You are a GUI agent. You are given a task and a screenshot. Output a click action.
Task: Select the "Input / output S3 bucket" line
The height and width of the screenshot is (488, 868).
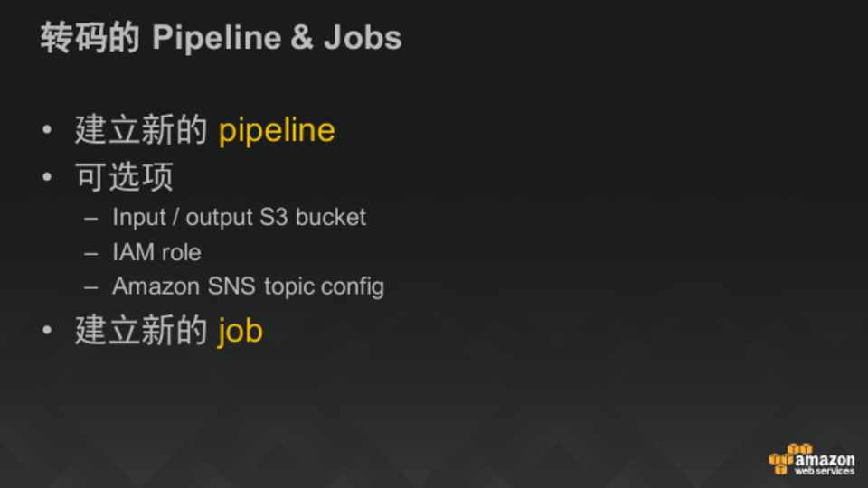[239, 218]
